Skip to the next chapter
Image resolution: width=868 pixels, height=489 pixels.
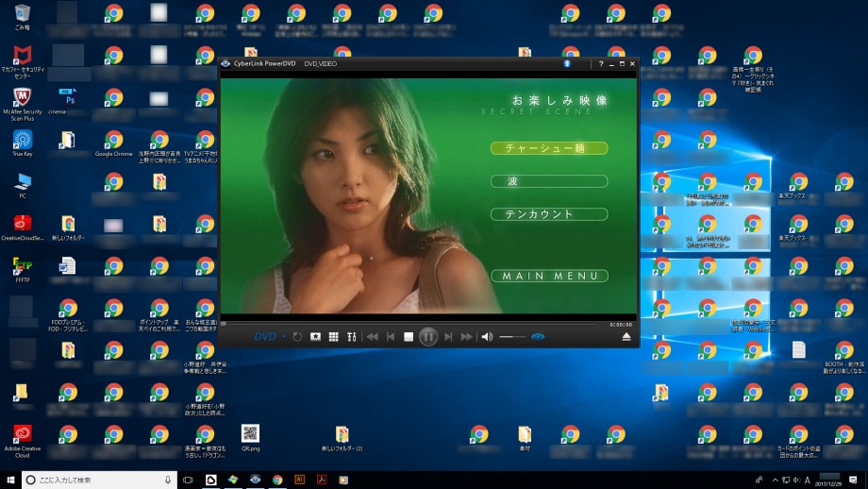(x=448, y=337)
